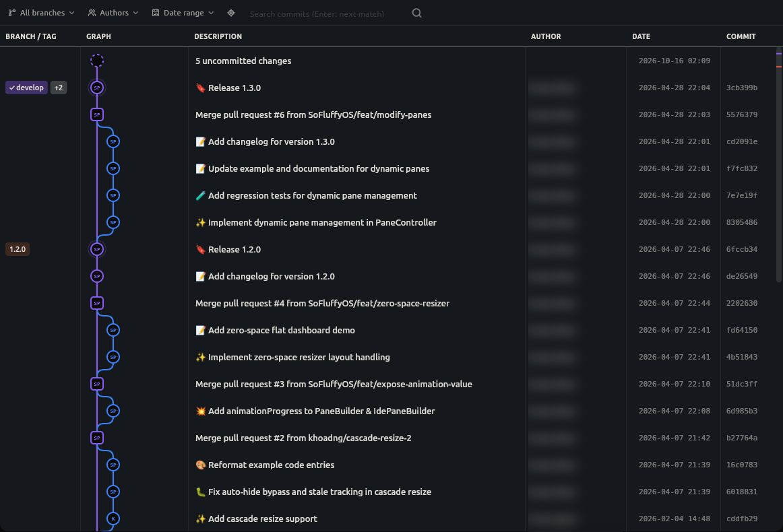Select Merge pull request #2 description
The height and width of the screenshot is (532, 783).
[x=303, y=438]
